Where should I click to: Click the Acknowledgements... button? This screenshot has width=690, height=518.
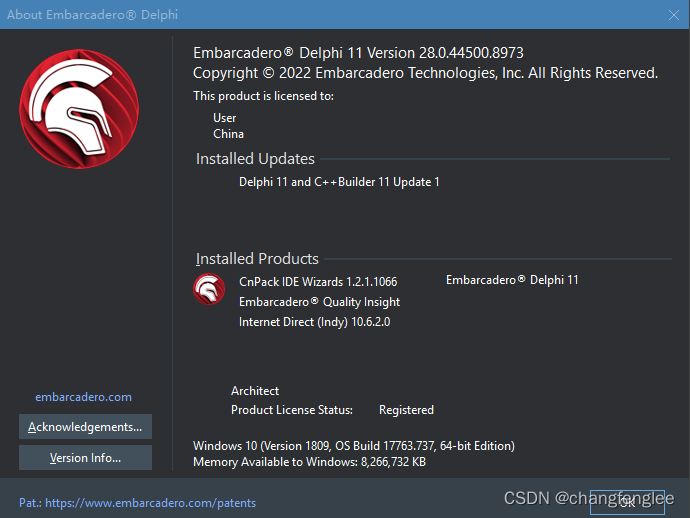(x=85, y=426)
